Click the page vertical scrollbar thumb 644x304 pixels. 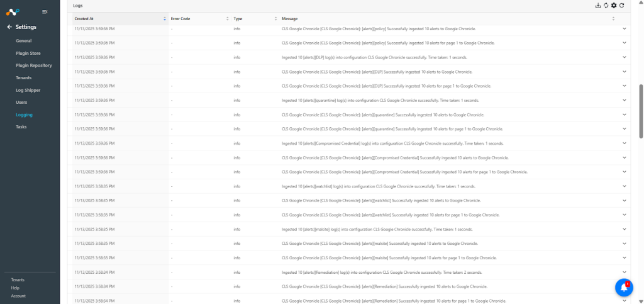point(641,111)
